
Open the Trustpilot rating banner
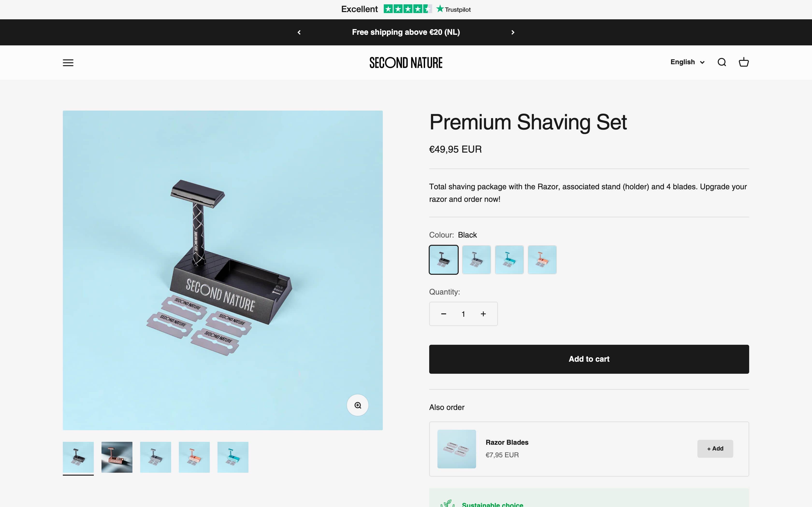pyautogui.click(x=406, y=9)
